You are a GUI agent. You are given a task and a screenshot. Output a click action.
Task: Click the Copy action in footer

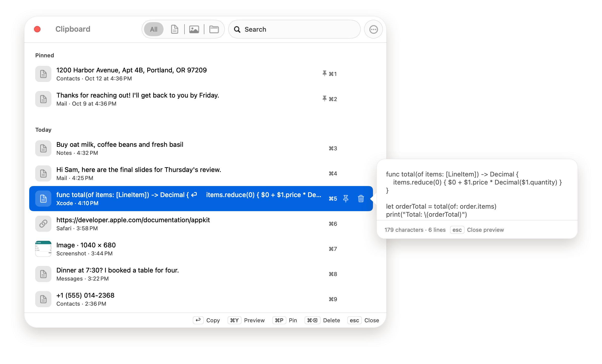(213, 320)
